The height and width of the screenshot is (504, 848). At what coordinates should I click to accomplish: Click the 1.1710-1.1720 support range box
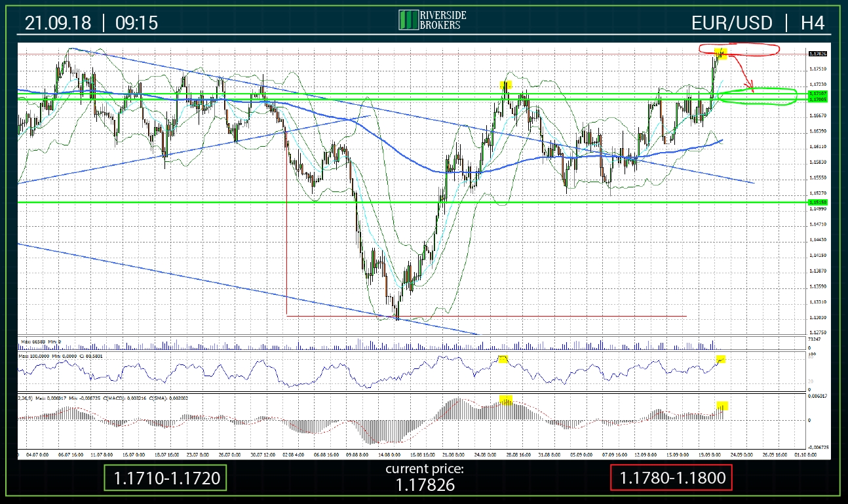click(166, 478)
